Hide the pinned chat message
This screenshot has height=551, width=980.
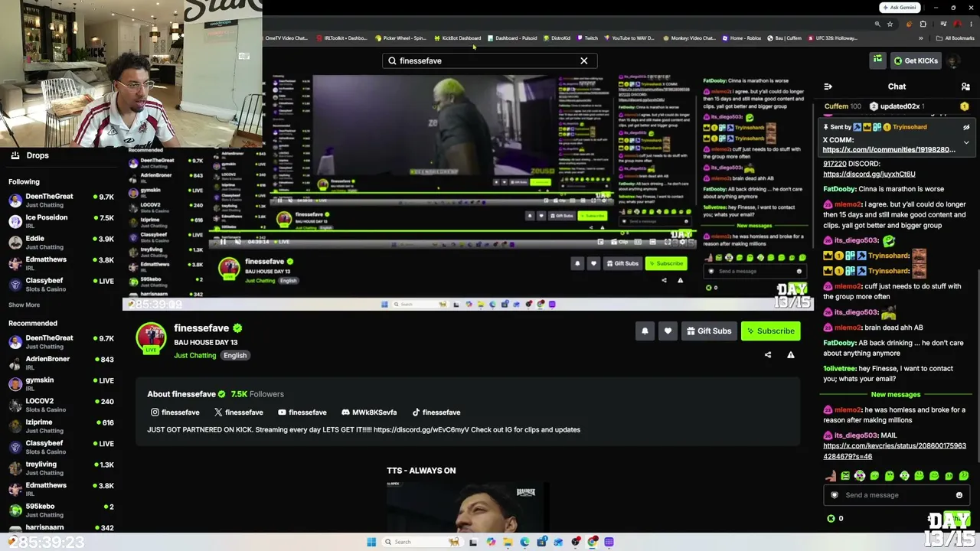click(x=966, y=127)
